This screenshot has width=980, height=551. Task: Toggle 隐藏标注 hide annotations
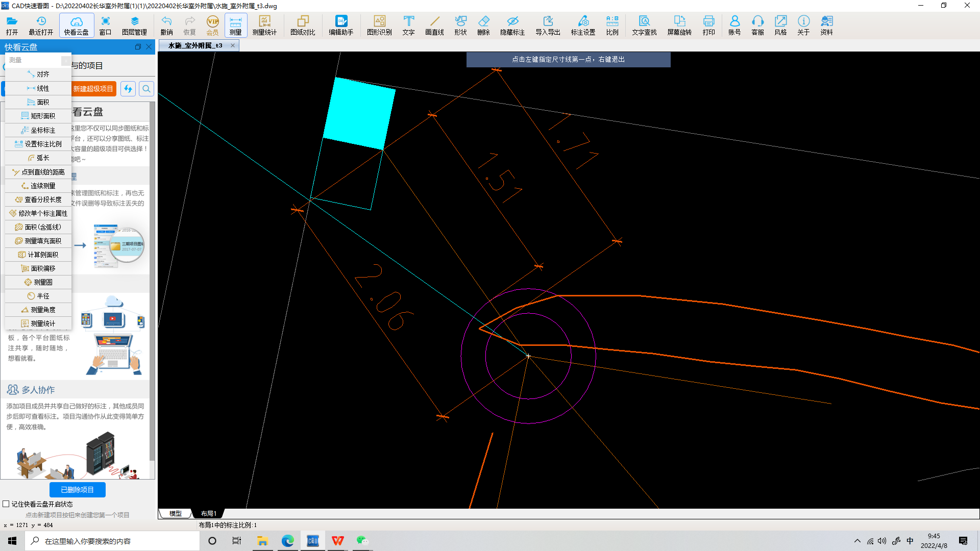pyautogui.click(x=512, y=25)
